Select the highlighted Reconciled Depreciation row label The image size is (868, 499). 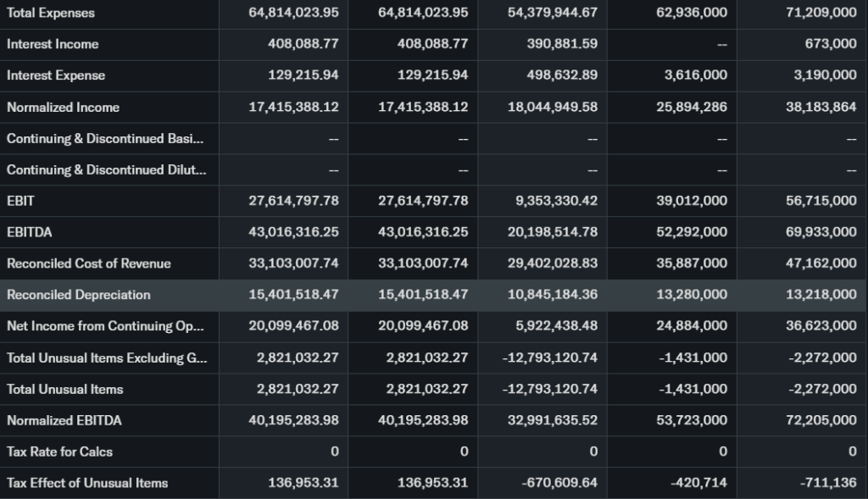[x=78, y=295]
